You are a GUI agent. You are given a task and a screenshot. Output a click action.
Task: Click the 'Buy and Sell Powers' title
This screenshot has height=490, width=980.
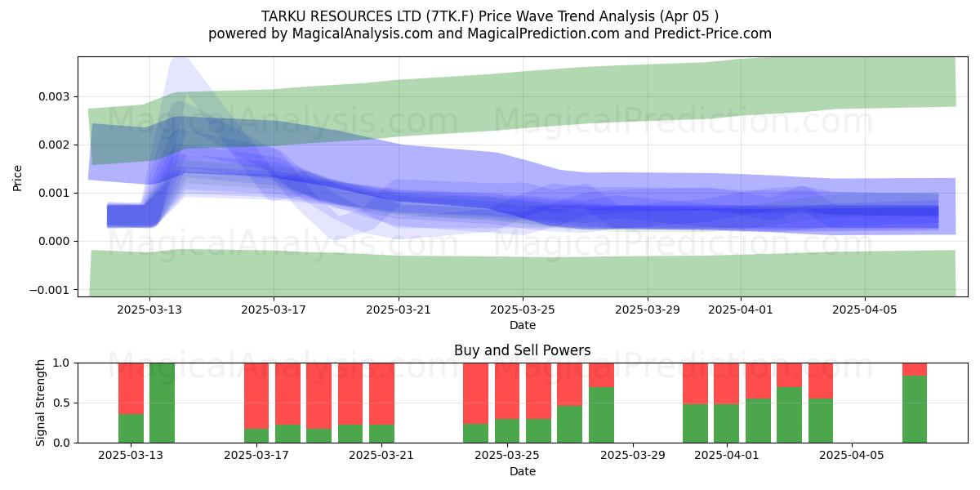pyautogui.click(x=523, y=350)
